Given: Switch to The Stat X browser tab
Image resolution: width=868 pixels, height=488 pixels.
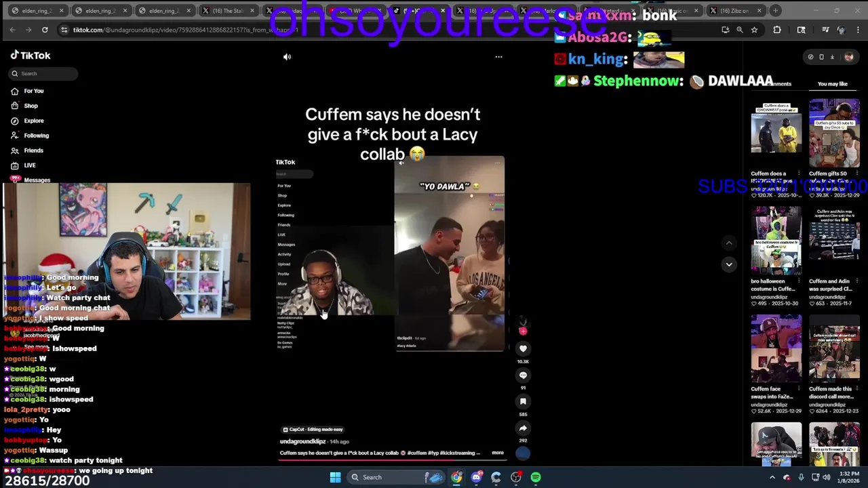Looking at the screenshot, I should (x=228, y=11).
